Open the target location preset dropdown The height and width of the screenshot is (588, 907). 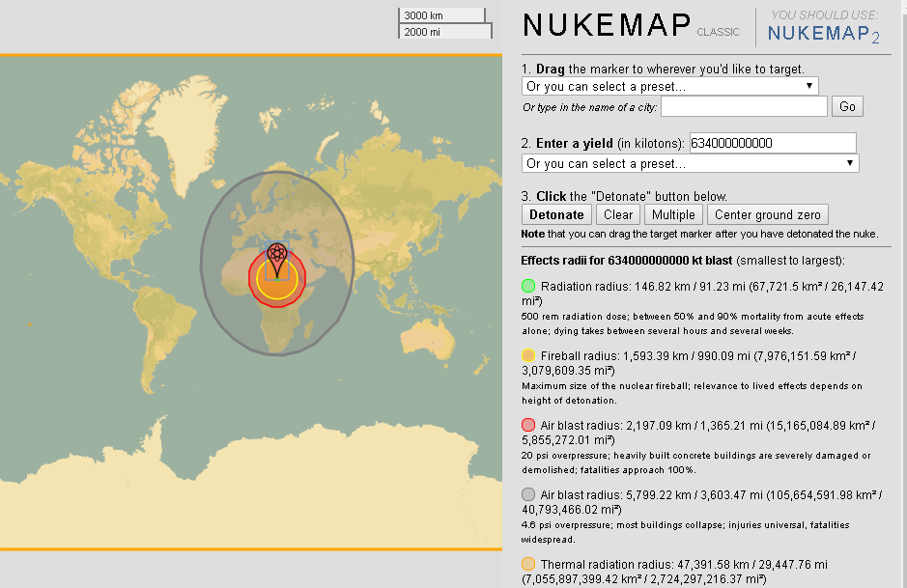[x=669, y=86]
